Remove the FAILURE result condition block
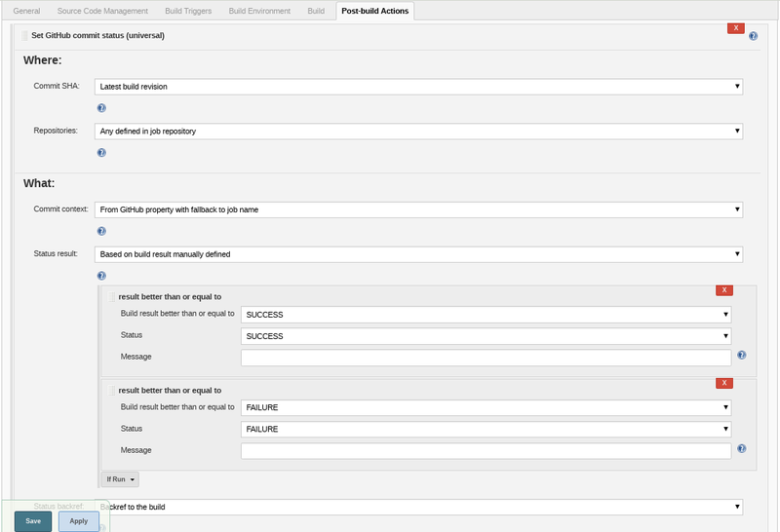 [x=724, y=383]
